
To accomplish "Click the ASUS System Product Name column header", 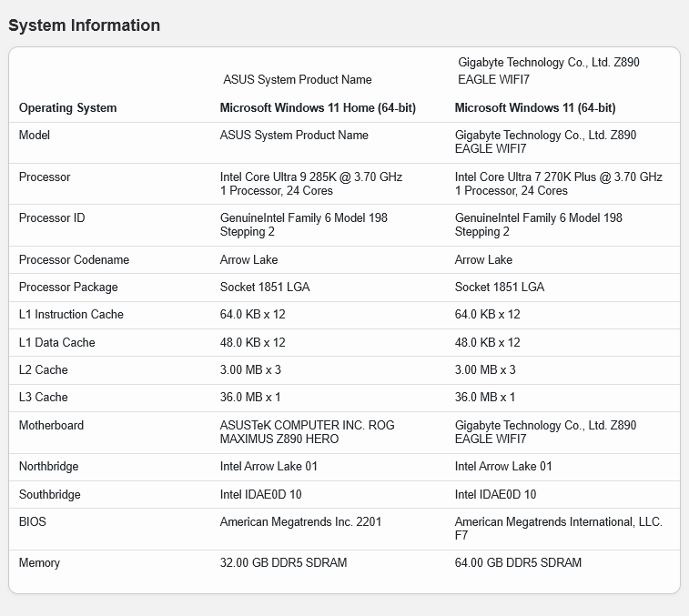I will [297, 79].
